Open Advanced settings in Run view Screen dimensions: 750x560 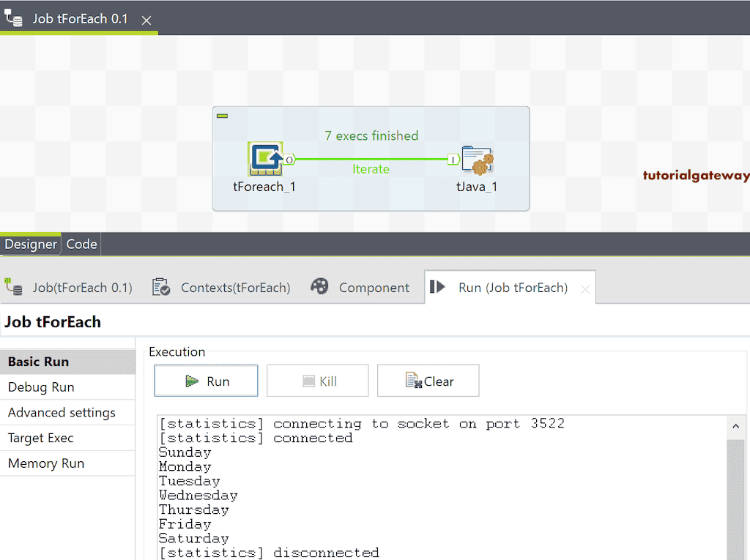tap(62, 412)
